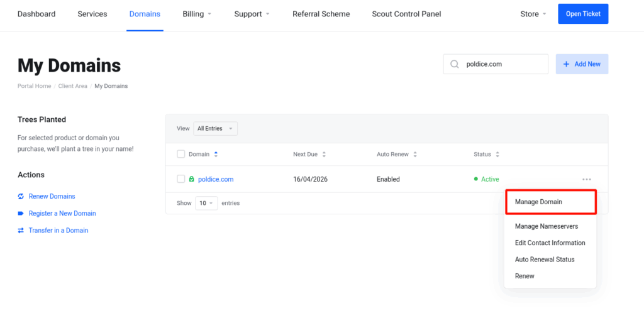The height and width of the screenshot is (318, 644).
Task: Click the Register a New Domain tag icon
Action: (21, 214)
